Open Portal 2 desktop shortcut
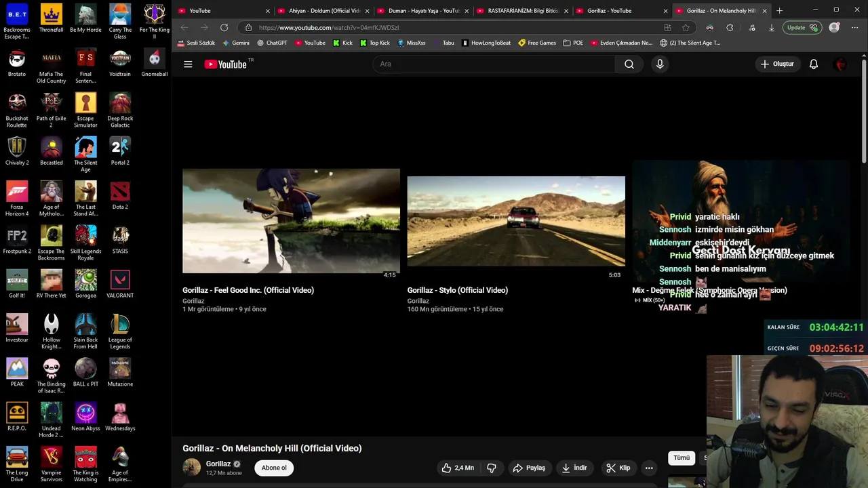Image resolution: width=868 pixels, height=488 pixels. click(x=120, y=151)
